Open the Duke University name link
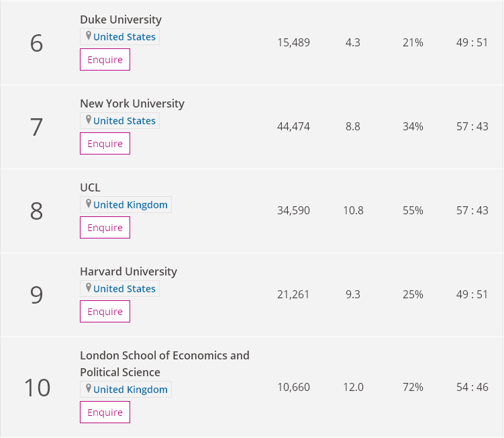The width and height of the screenshot is (504, 438). (121, 19)
